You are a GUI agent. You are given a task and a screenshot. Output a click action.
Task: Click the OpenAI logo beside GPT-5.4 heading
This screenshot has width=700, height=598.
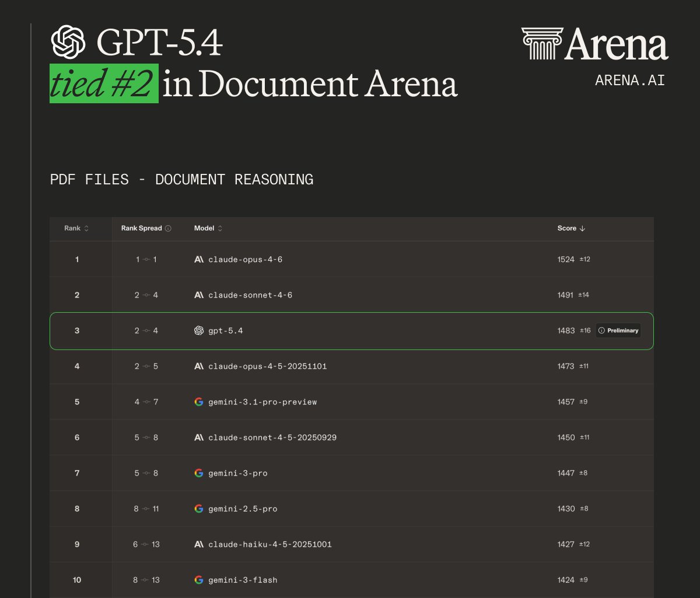tap(68, 42)
